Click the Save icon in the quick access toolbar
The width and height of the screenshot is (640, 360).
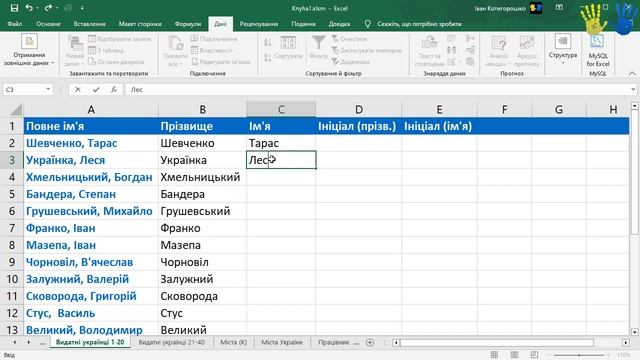point(14,8)
